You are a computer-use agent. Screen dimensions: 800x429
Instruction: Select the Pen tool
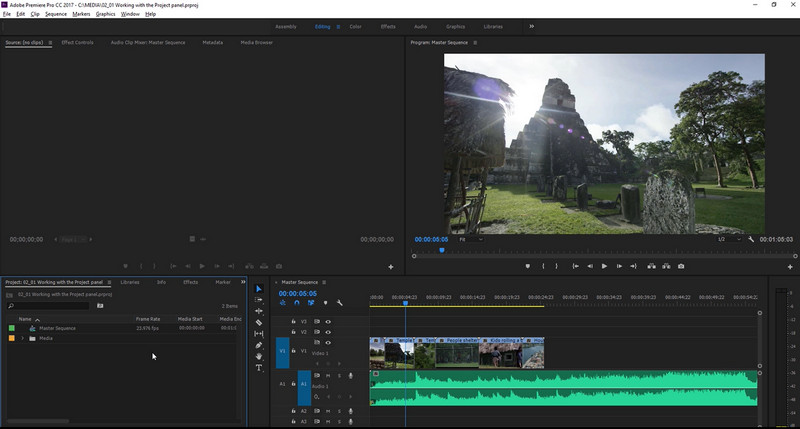[259, 345]
